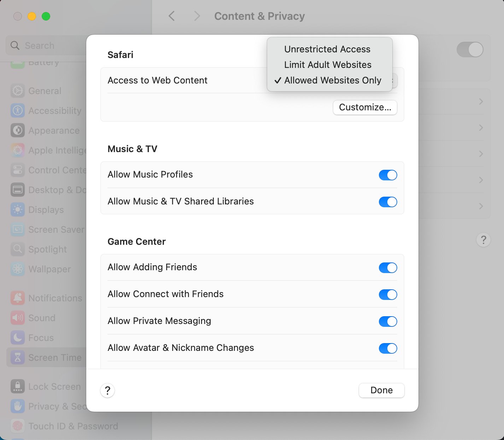
Task: Click the 'Access to Web Content' label
Action: [158, 80]
